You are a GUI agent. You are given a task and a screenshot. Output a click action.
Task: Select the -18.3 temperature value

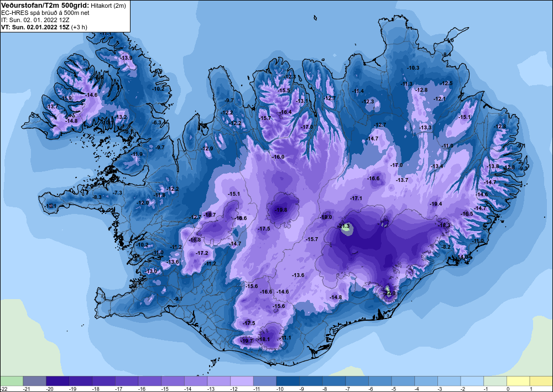[x=445, y=225]
